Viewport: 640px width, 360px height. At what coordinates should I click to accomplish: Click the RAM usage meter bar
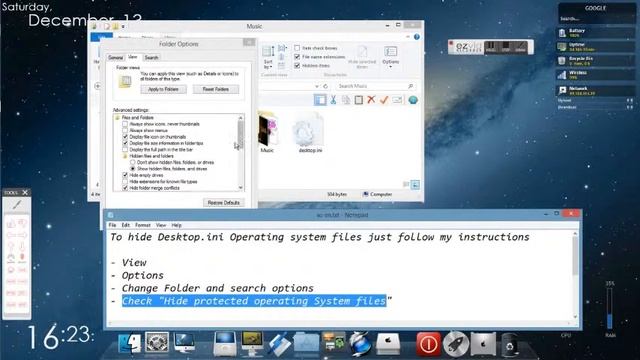[609, 308]
